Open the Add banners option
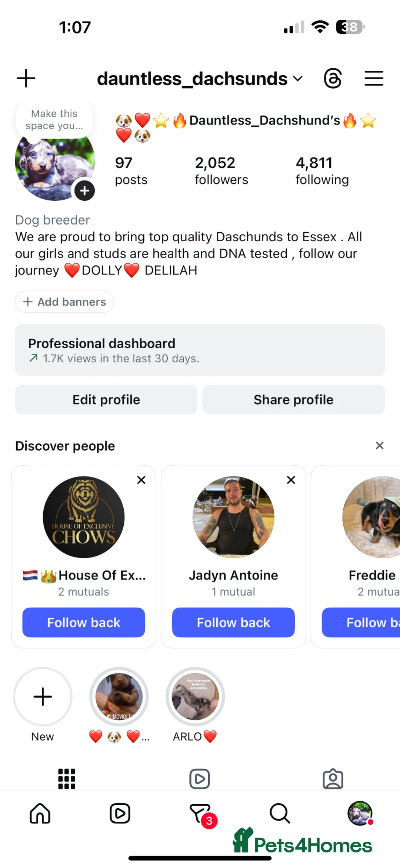 pos(64,302)
